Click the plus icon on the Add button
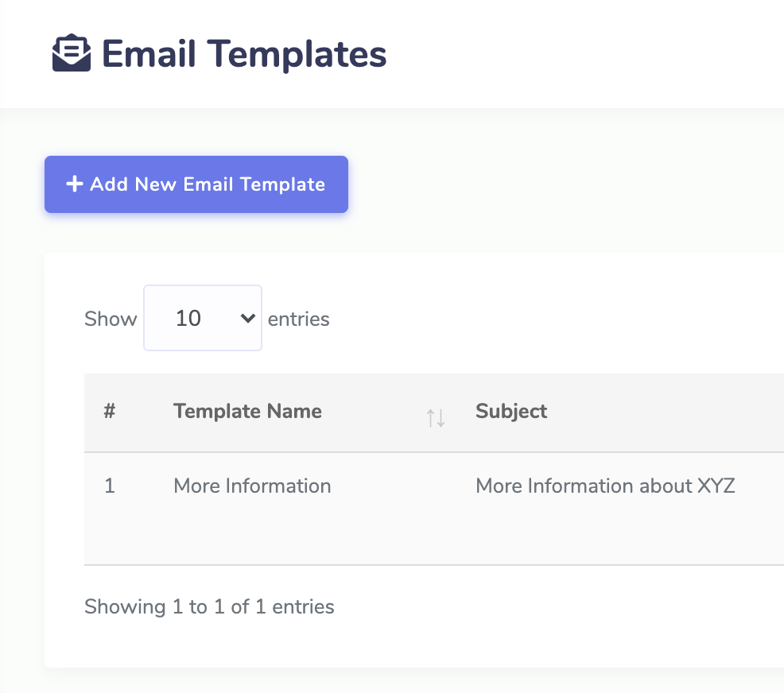Viewport: 784px width, 693px height. [74, 184]
